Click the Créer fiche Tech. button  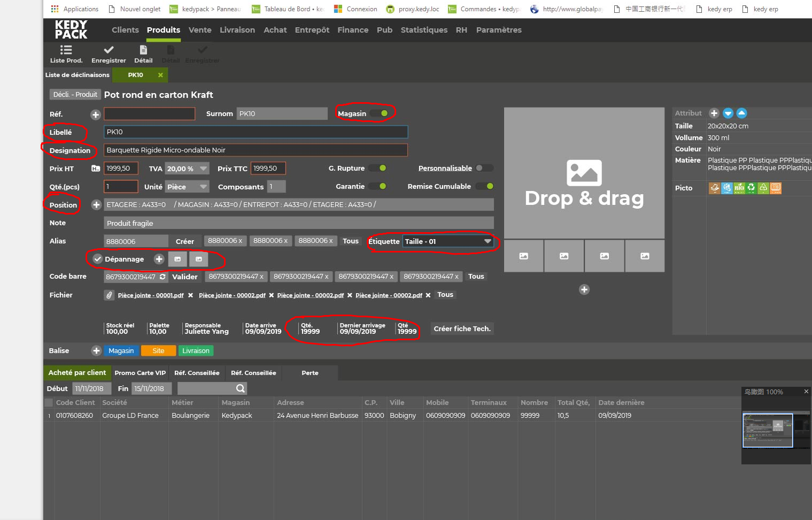(462, 328)
